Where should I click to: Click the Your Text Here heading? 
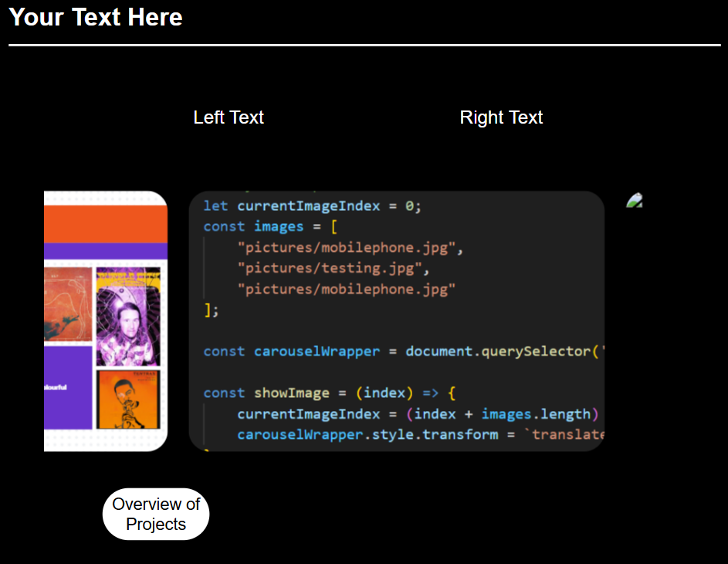pos(96,17)
